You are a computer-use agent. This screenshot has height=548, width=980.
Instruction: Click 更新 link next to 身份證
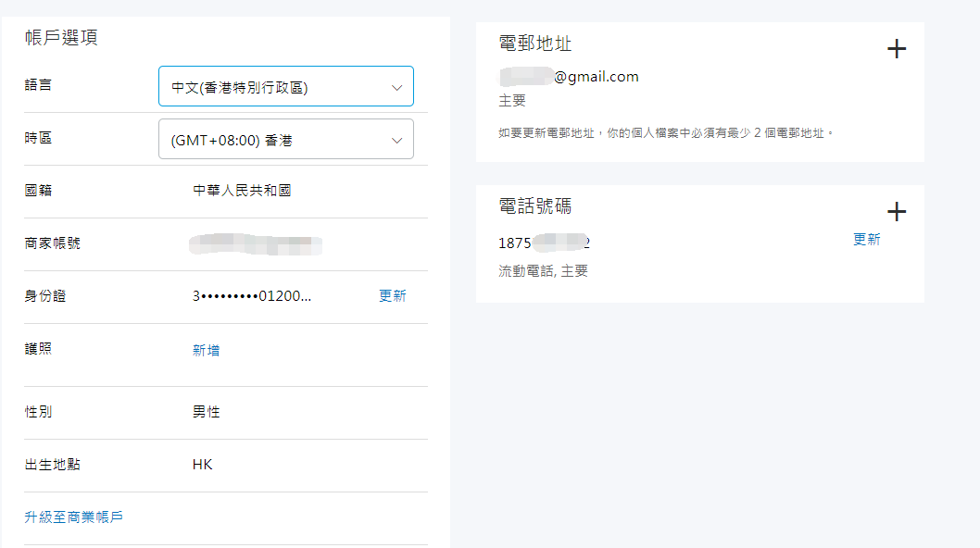pyautogui.click(x=393, y=296)
